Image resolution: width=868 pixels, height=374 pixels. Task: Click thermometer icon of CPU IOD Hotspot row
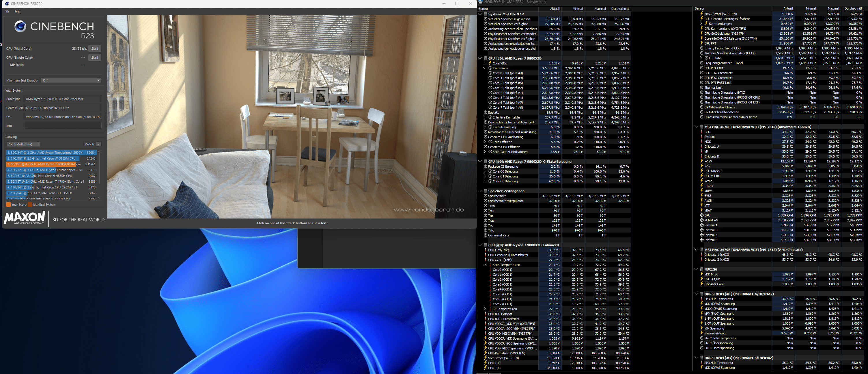point(486,314)
